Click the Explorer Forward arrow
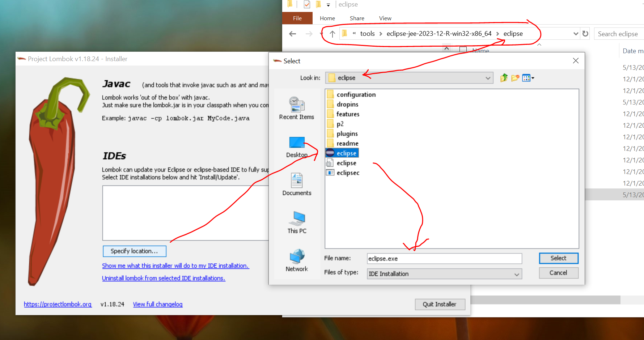 pyautogui.click(x=309, y=34)
